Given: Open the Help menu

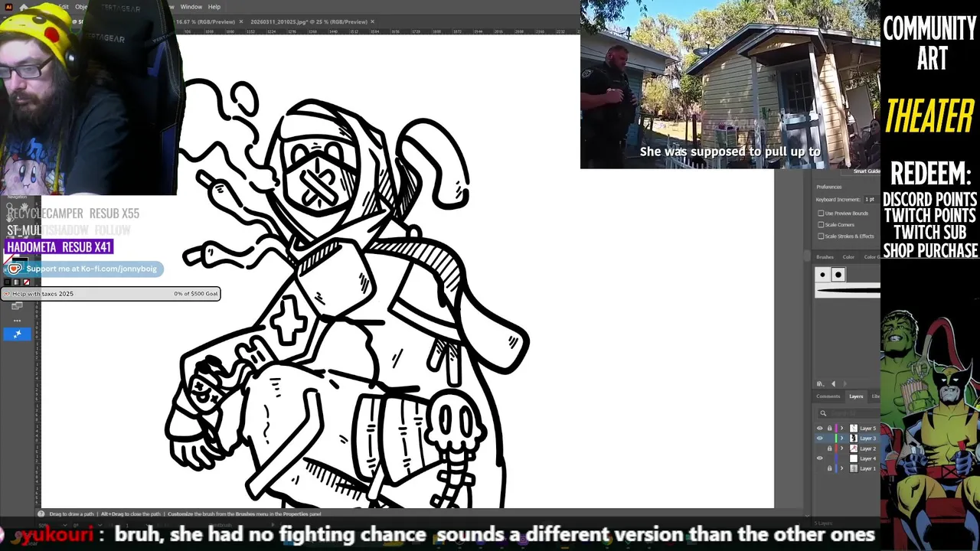Looking at the screenshot, I should (214, 7).
